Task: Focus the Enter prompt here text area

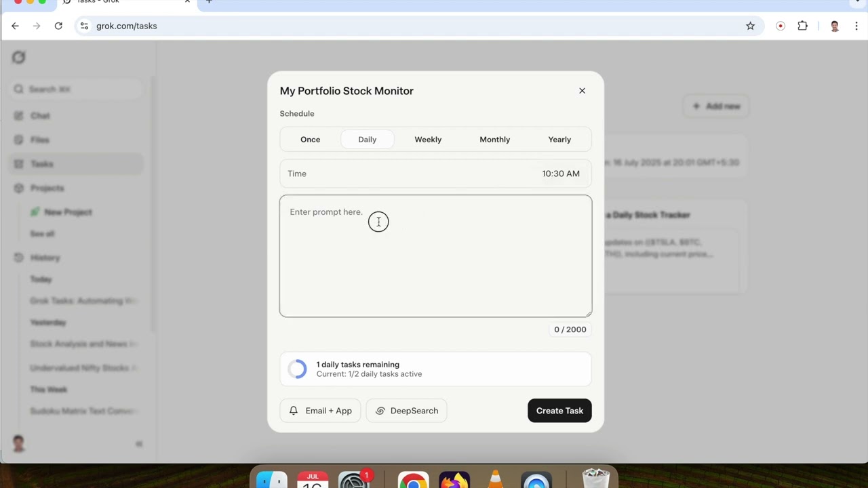Action: coord(435,256)
